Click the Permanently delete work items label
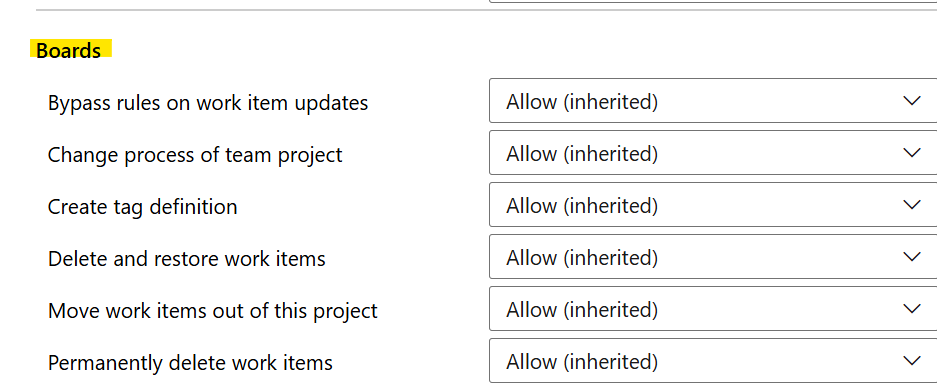937x388 pixels. [190, 363]
